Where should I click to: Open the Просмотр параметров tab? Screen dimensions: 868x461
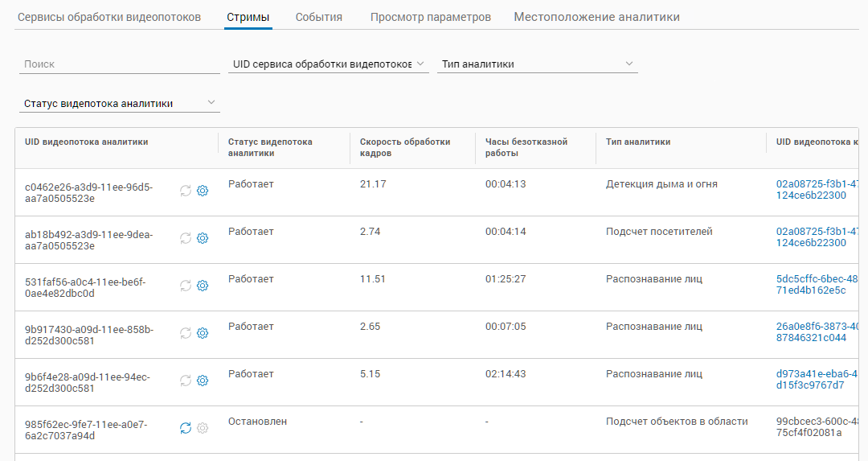(x=430, y=17)
